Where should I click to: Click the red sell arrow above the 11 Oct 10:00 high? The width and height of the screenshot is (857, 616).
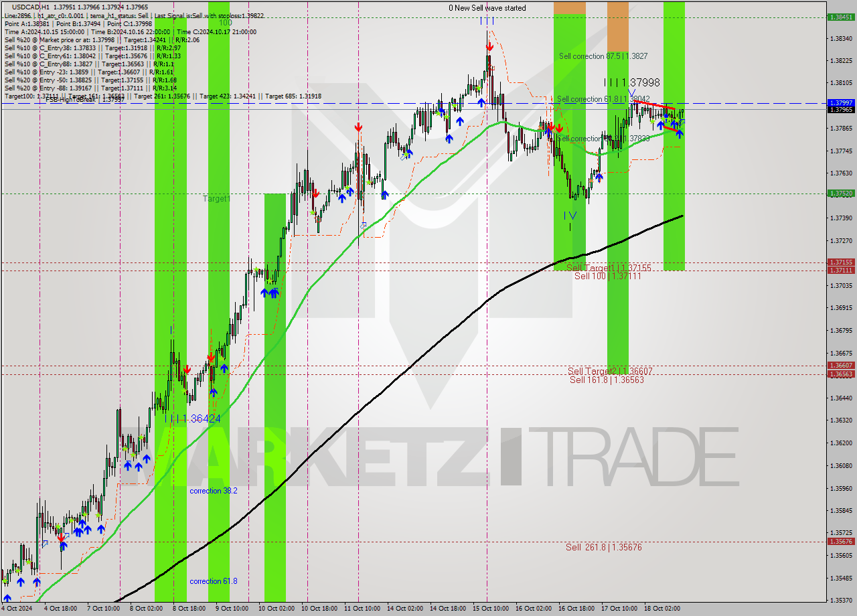[359, 127]
